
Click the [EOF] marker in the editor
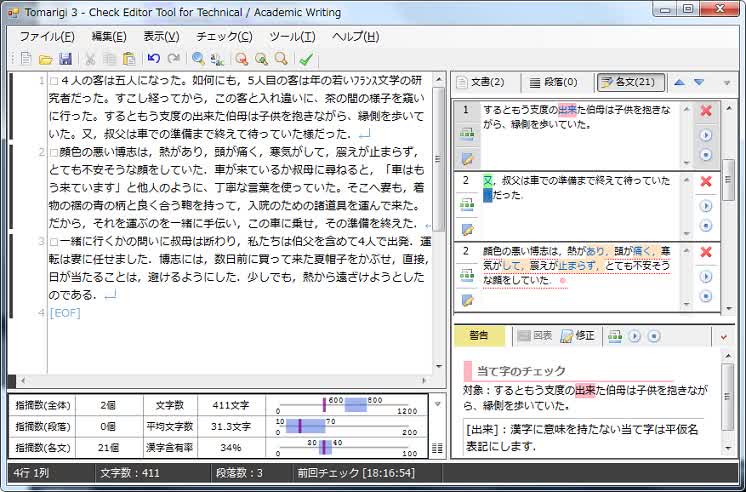click(x=65, y=313)
